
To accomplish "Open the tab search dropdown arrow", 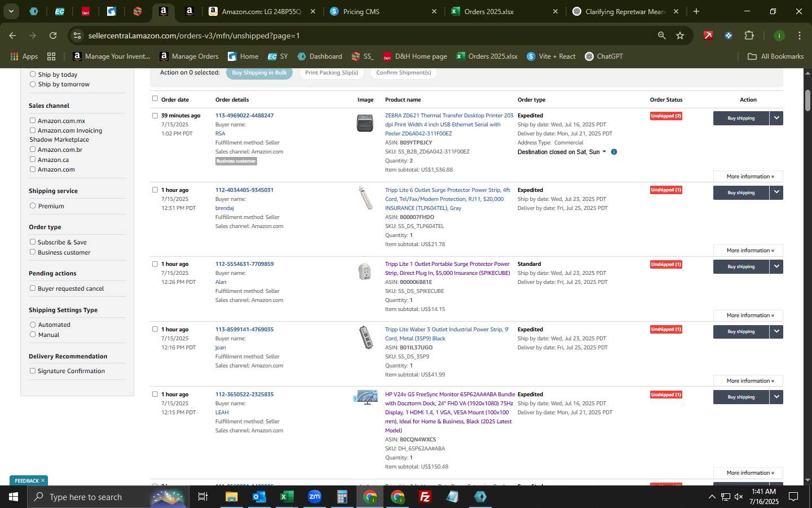I will coord(11,11).
